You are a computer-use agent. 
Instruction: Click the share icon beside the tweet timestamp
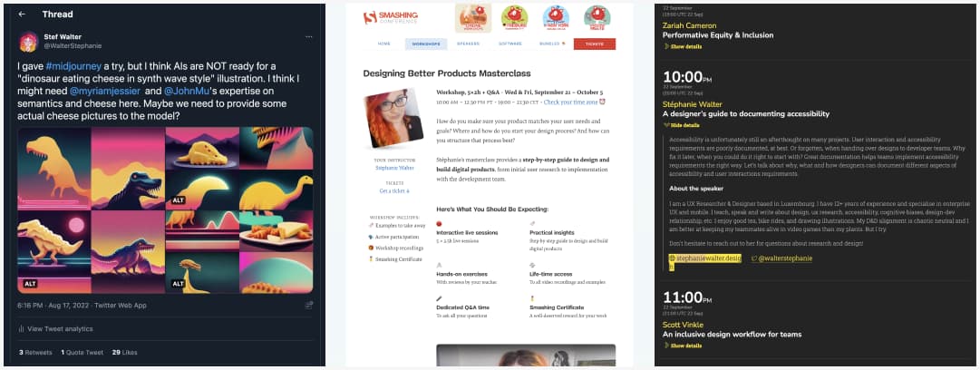pos(309,305)
